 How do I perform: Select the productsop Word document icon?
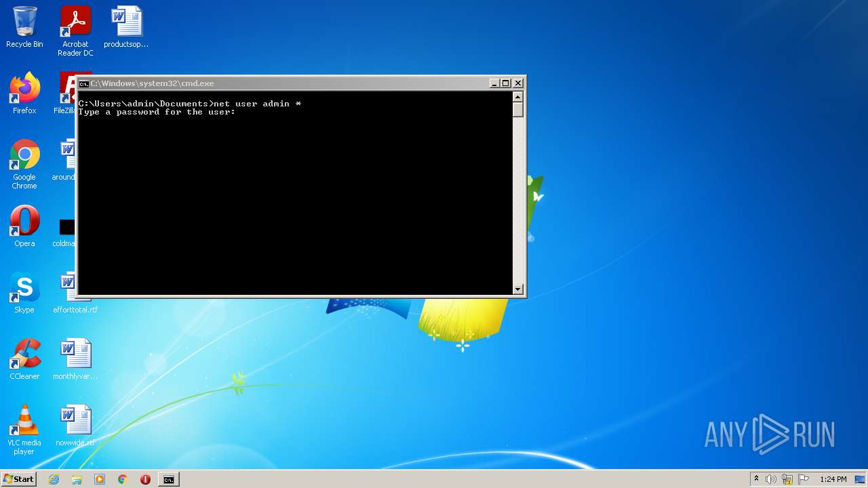pos(126,28)
